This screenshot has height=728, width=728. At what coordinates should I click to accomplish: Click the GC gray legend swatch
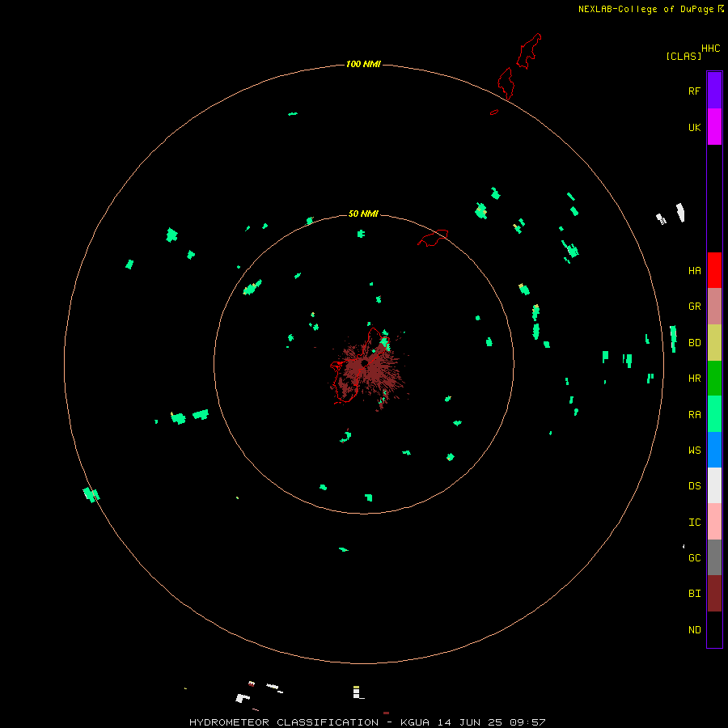[714, 557]
